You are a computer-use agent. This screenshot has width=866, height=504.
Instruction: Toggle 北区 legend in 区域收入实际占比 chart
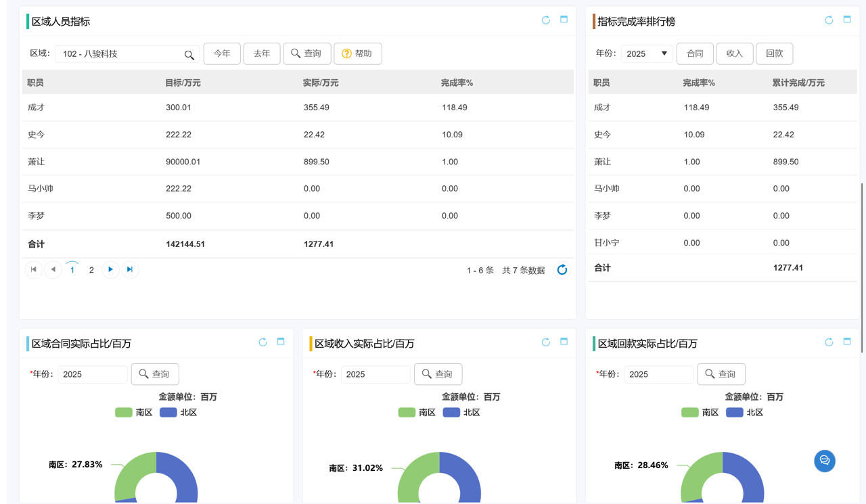pos(461,413)
